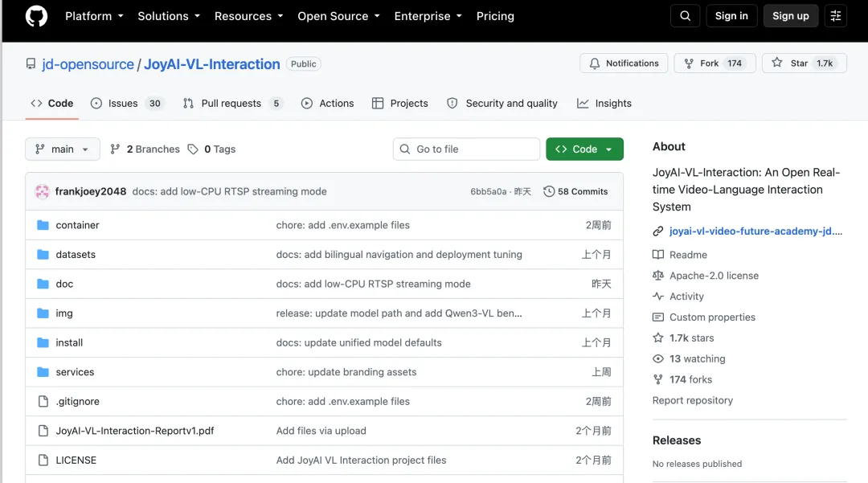Screen dimensions: 868x483
Task: Click the tag icon next to 0 Tags
Action: (193, 149)
